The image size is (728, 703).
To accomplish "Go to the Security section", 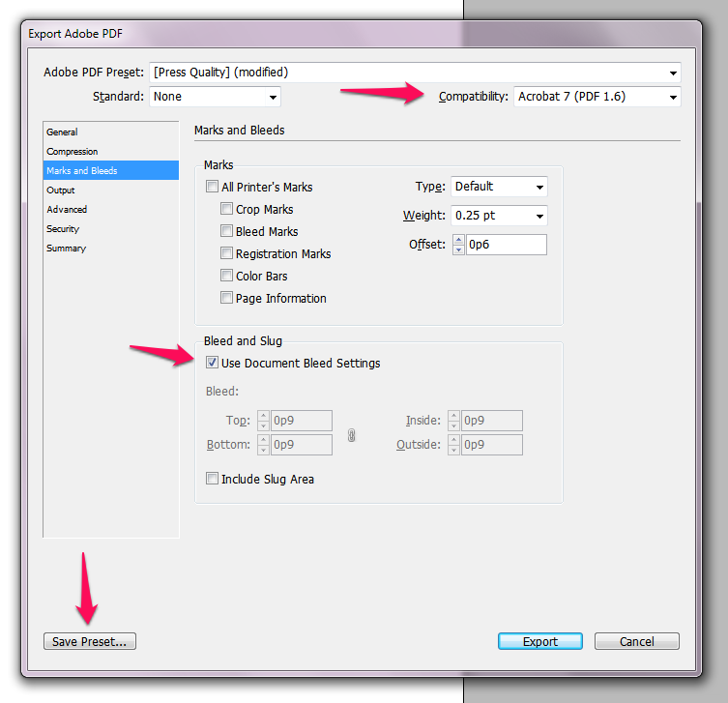I will [63, 229].
